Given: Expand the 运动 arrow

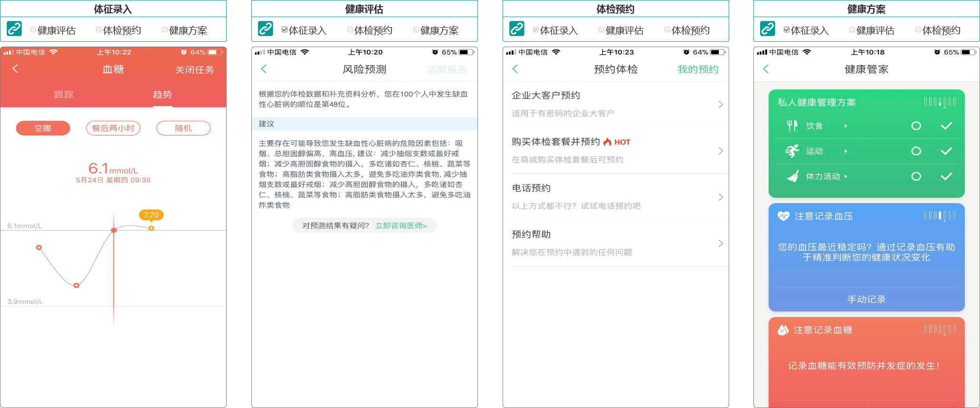Looking at the screenshot, I should click(846, 151).
